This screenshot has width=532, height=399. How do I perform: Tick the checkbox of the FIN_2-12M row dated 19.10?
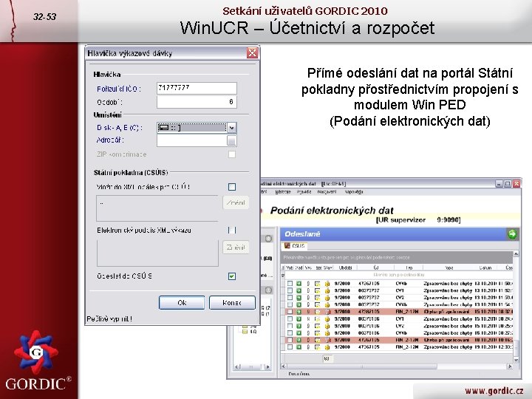(x=290, y=347)
